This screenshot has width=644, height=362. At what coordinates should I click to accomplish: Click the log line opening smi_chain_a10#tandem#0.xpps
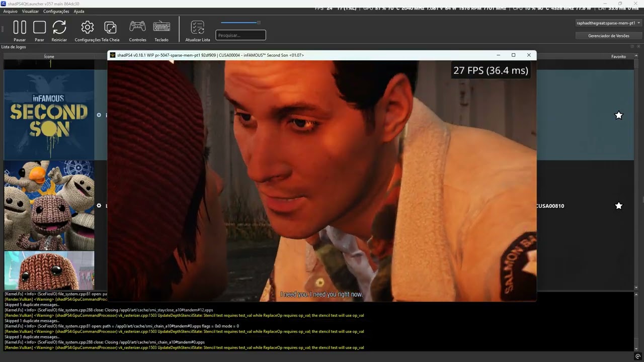tap(121, 326)
